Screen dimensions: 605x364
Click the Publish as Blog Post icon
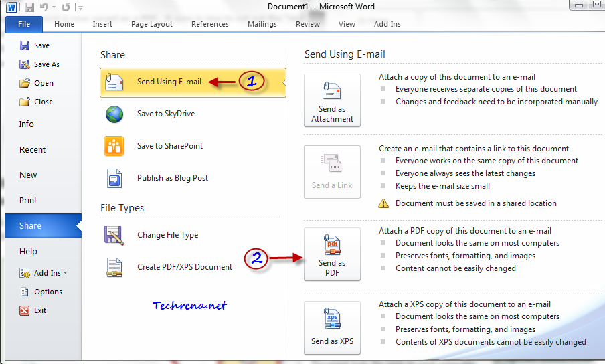(x=114, y=179)
